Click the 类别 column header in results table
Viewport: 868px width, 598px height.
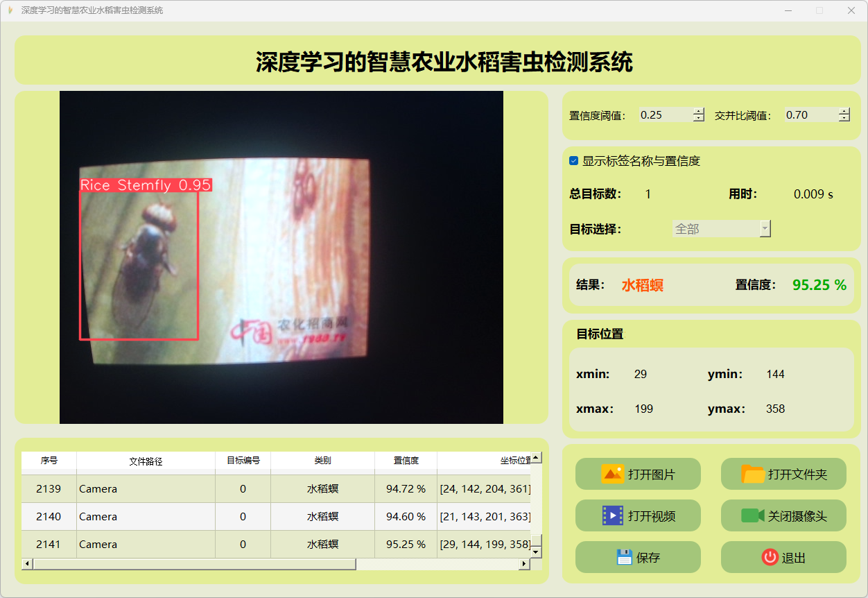point(322,461)
